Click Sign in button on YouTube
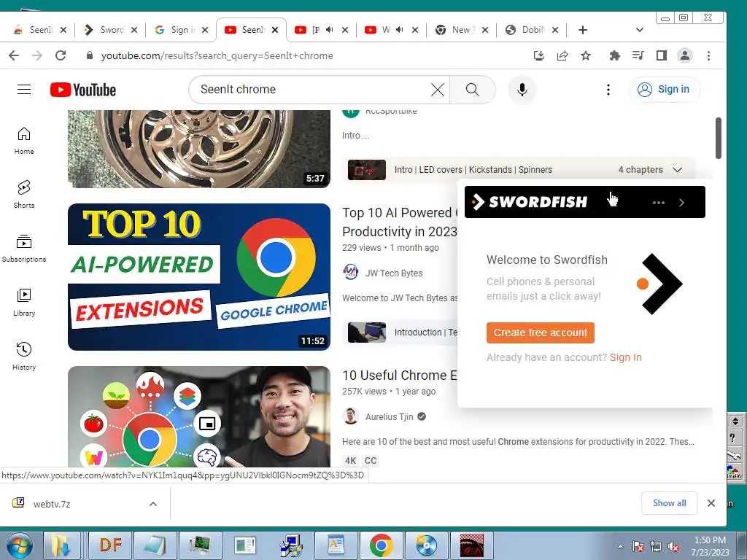 point(664,90)
